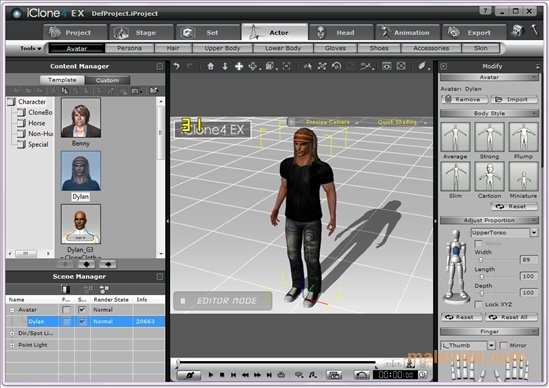The image size is (549, 388).
Task: Open the UpperTorso body part dropdown
Action: tap(534, 233)
